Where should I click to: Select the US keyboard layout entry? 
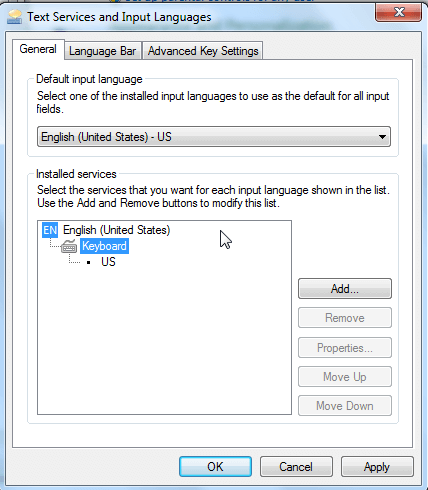click(108, 262)
